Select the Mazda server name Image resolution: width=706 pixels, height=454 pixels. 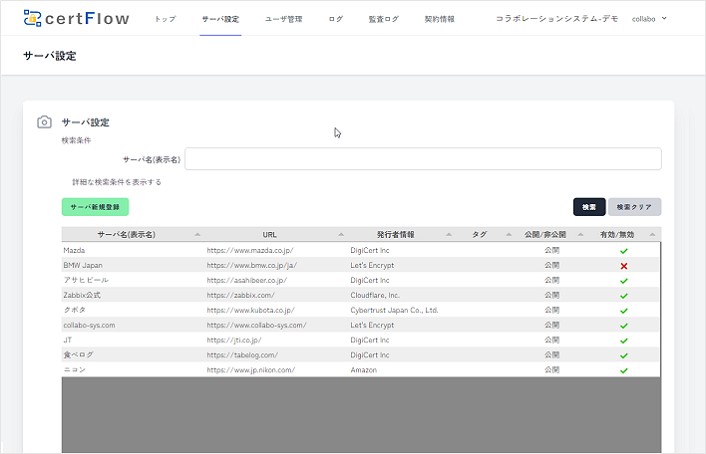point(74,250)
